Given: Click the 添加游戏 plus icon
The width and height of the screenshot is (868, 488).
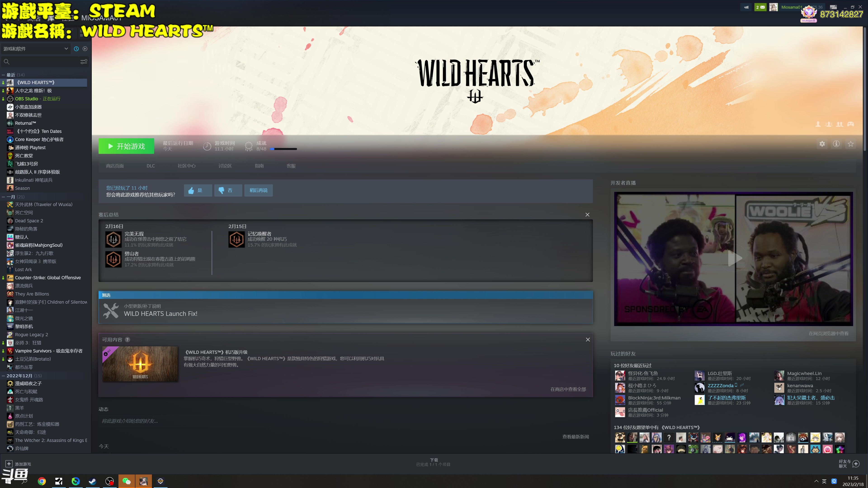Looking at the screenshot, I should (9, 464).
